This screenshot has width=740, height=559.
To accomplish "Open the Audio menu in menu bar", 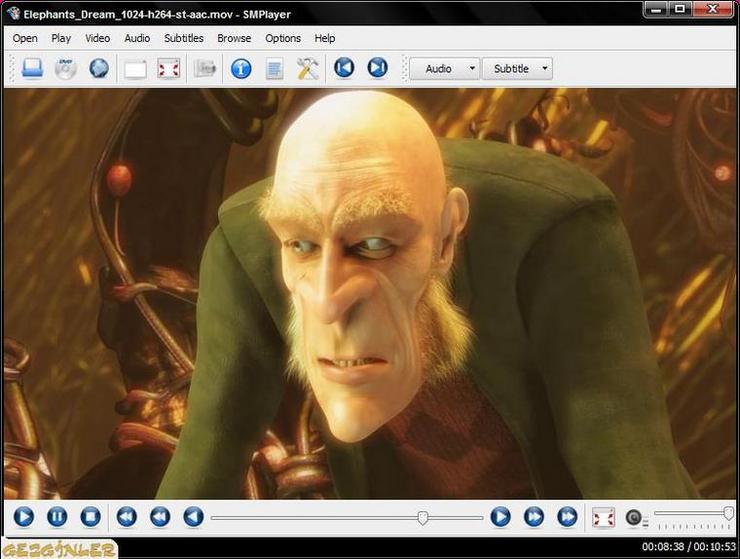I will click(137, 38).
